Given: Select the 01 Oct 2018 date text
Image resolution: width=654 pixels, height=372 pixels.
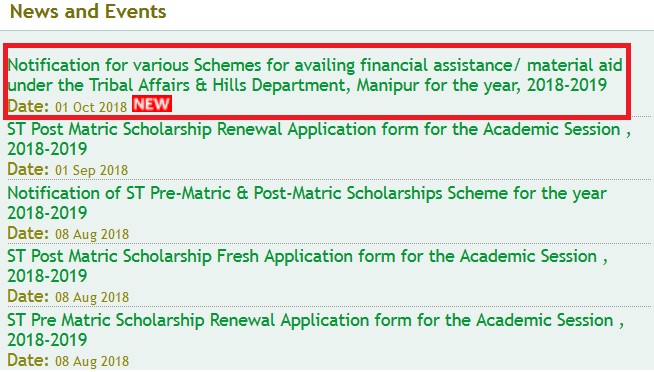Looking at the screenshot, I should tap(91, 107).
